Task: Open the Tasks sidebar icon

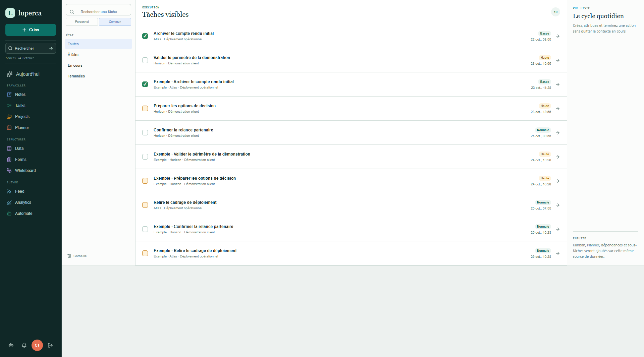Action: (9, 106)
